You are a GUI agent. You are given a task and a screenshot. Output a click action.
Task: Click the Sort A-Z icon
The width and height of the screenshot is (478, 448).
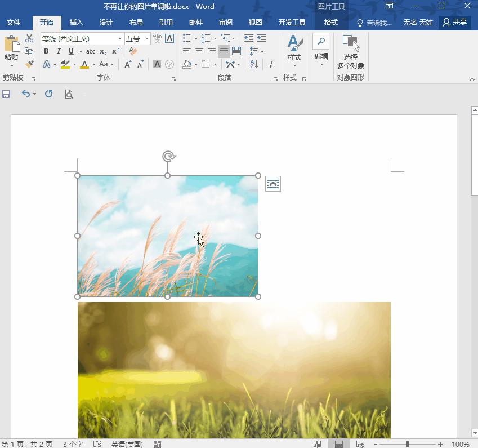coord(254,64)
